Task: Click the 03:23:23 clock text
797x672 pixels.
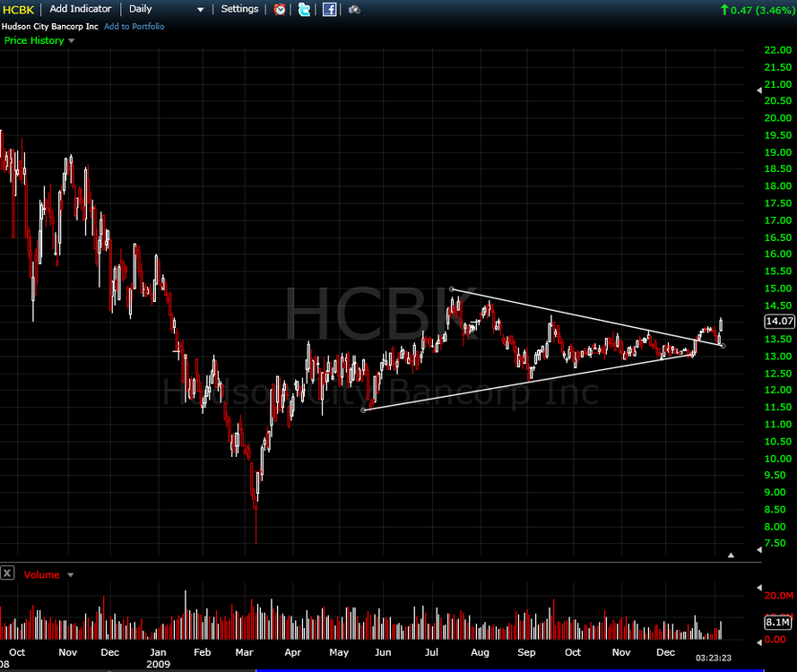Action: (714, 659)
